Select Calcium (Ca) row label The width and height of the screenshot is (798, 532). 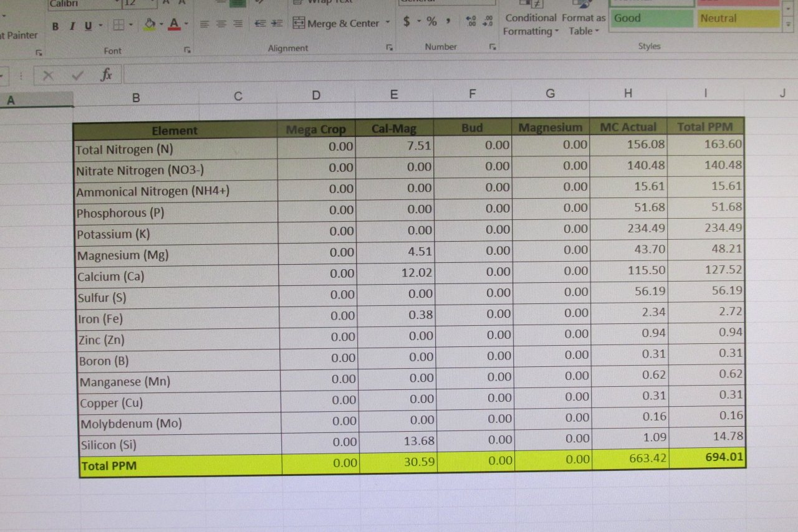point(178,276)
